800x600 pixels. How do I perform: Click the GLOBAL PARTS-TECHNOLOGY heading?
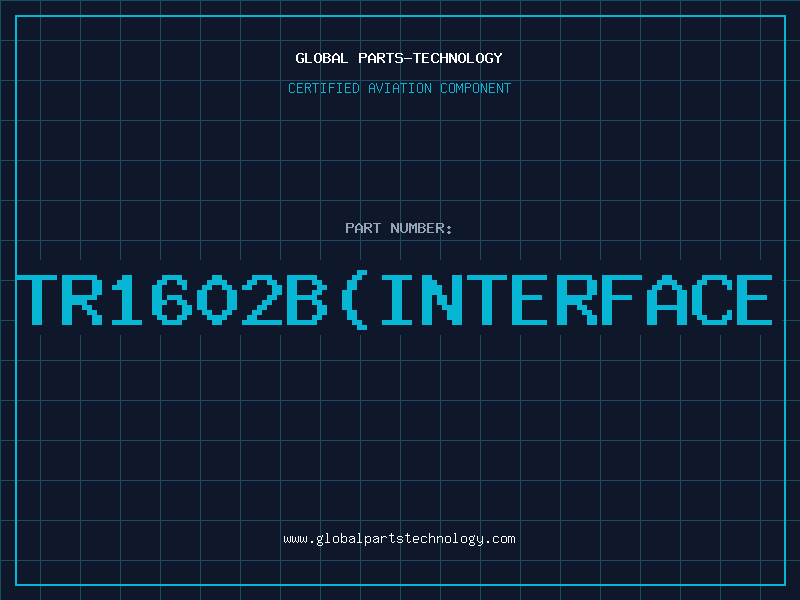pos(399,58)
